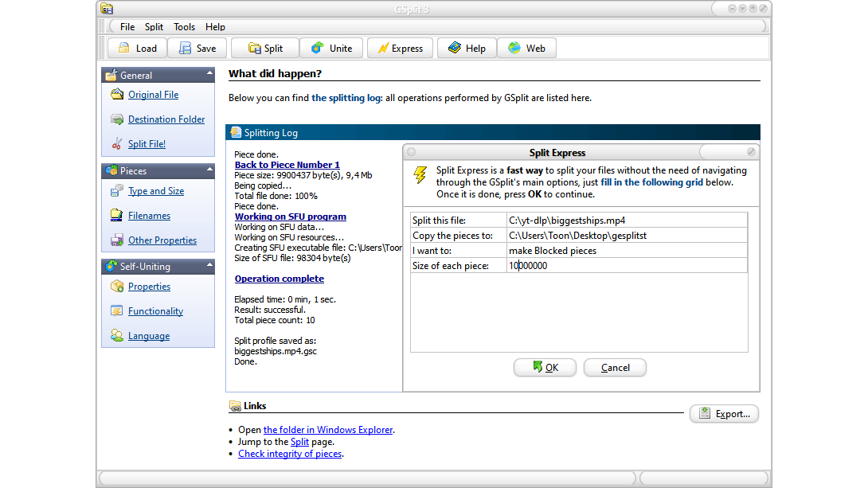Click the Split Express lightning icon
Image resolution: width=868 pixels, height=488 pixels.
point(420,175)
